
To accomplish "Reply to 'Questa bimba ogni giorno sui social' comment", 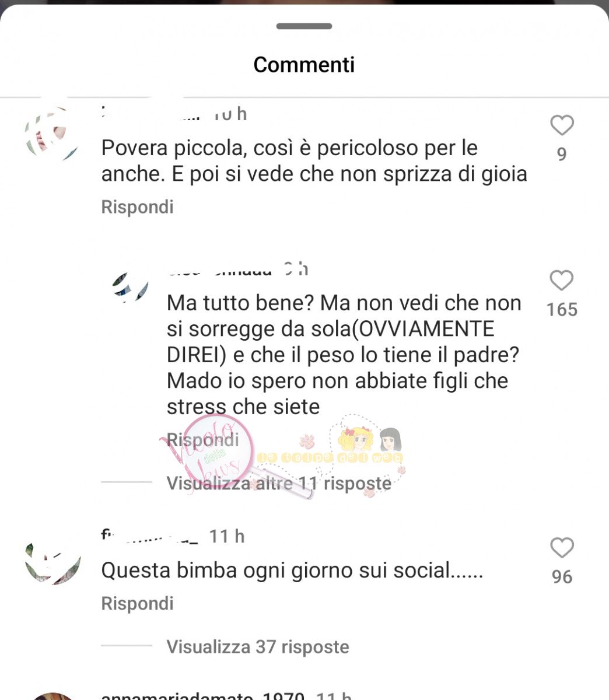I will pyautogui.click(x=137, y=603).
